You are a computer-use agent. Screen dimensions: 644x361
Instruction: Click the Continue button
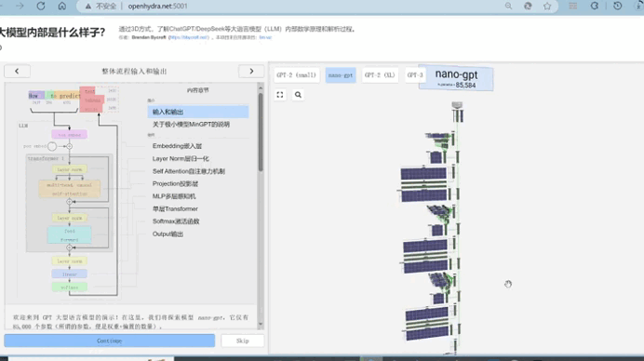[x=109, y=341]
